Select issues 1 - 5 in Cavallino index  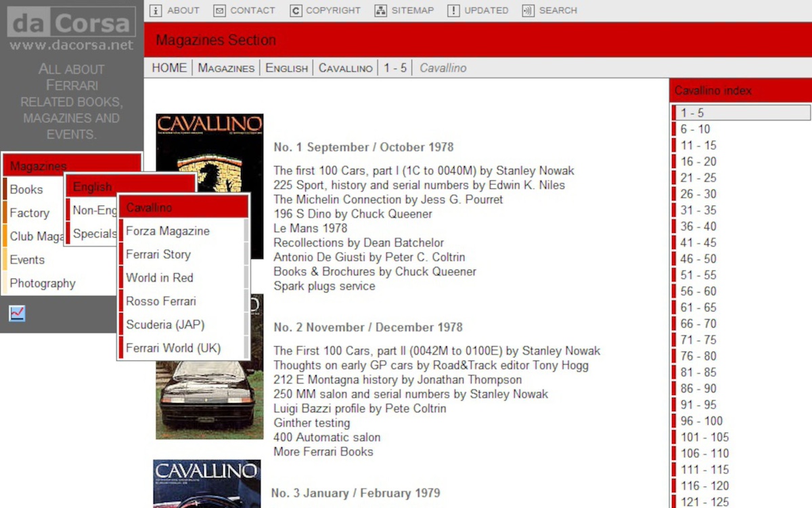[741, 113]
